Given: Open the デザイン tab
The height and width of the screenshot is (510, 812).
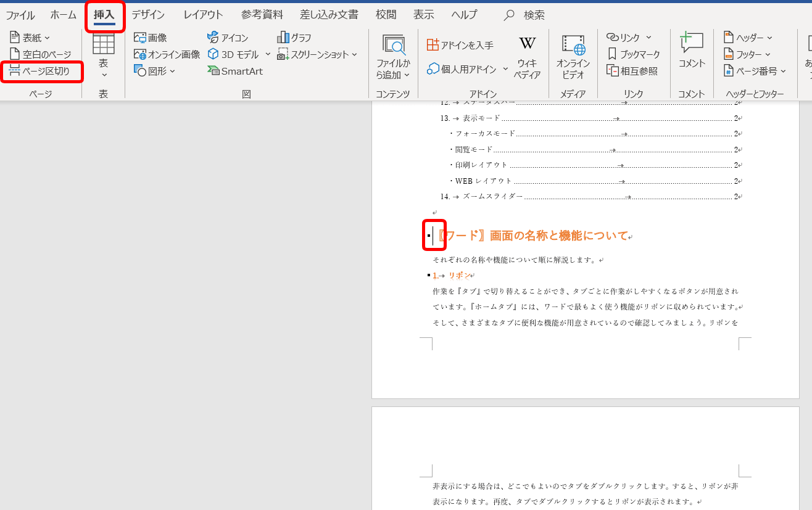Looking at the screenshot, I should [x=148, y=15].
